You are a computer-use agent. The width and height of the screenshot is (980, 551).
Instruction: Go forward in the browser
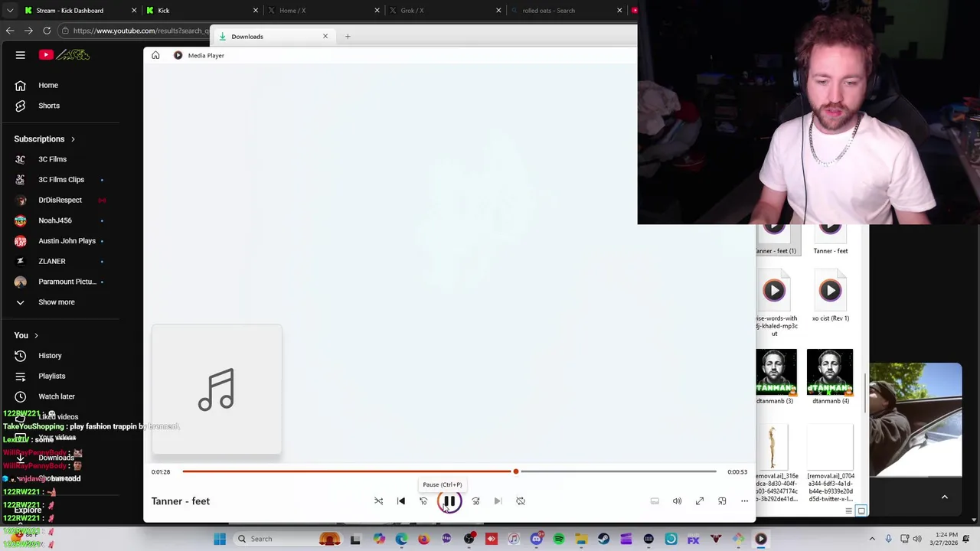(28, 31)
